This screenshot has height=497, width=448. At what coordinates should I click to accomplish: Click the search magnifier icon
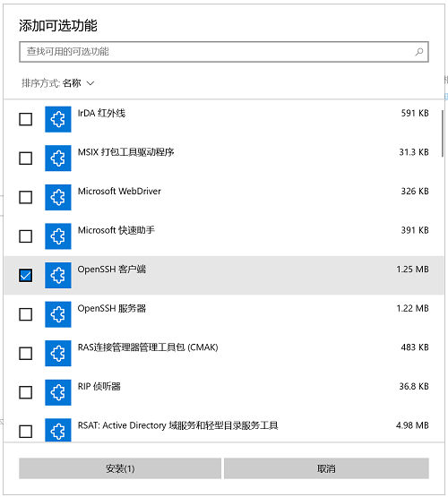(x=419, y=52)
